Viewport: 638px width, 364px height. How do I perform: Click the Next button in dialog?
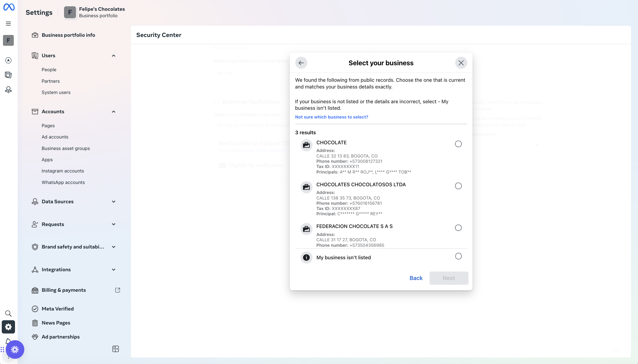tap(449, 278)
